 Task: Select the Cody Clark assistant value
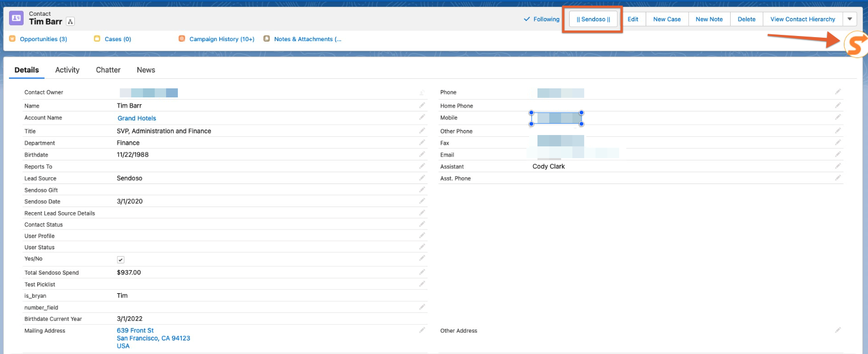[549, 167]
